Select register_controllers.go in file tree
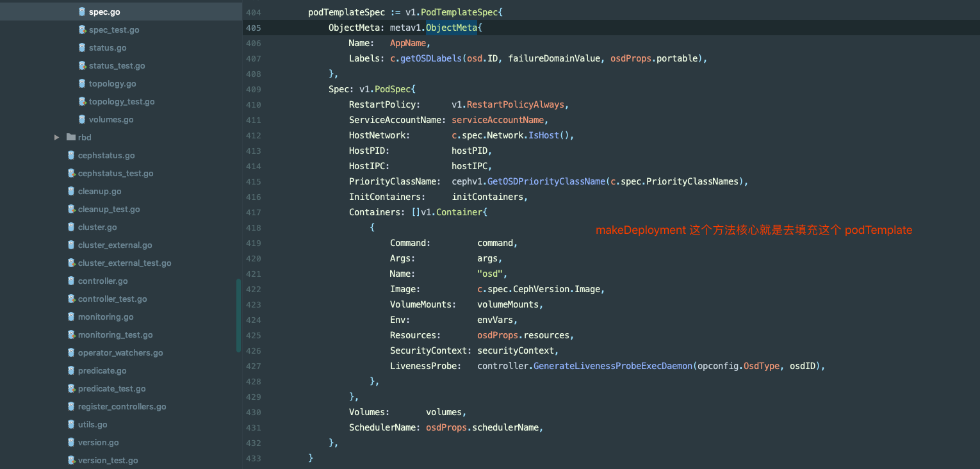The image size is (980, 469). (x=122, y=407)
